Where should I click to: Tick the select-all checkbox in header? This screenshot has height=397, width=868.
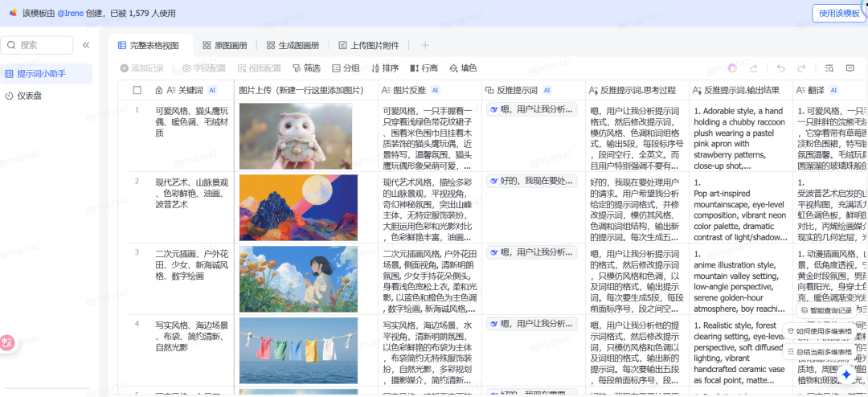(x=137, y=90)
